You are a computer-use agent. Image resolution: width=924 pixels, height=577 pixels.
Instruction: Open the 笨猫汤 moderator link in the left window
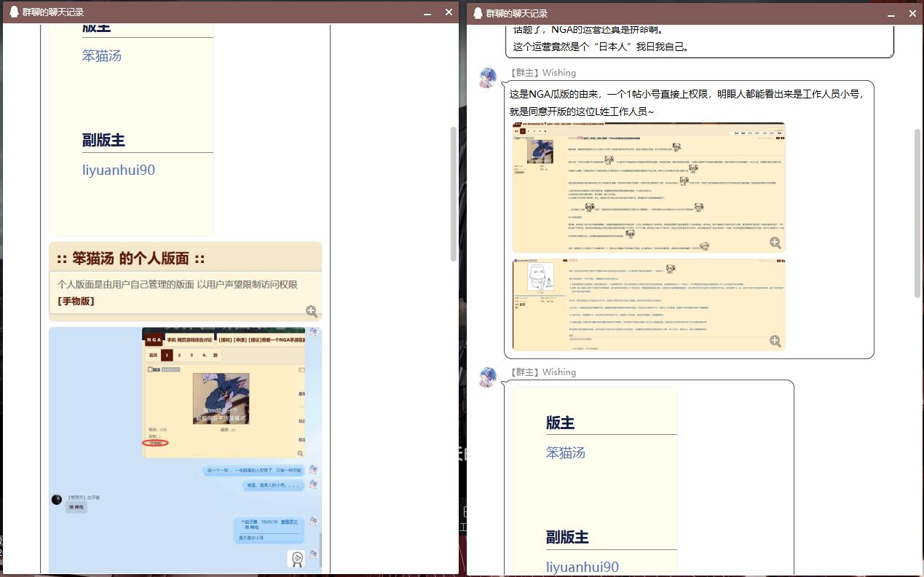[x=101, y=55]
